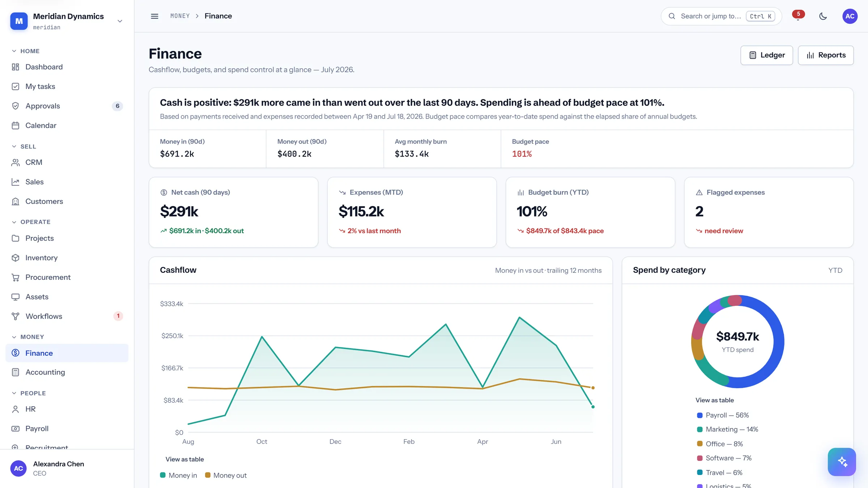868x488 pixels.
Task: Open the Net cash (90 days) card
Action: point(234,212)
